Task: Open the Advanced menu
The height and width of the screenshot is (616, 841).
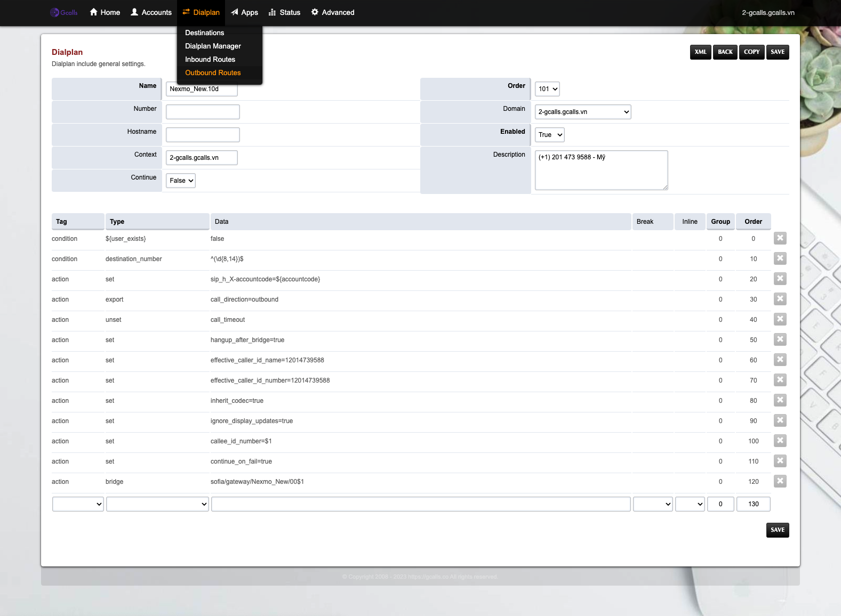Action: click(333, 12)
